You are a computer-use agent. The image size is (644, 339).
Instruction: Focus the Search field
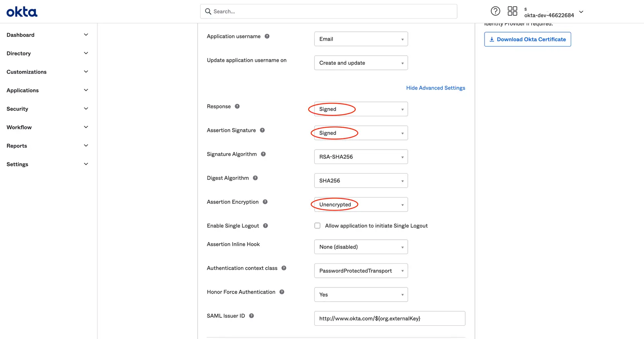pos(328,11)
